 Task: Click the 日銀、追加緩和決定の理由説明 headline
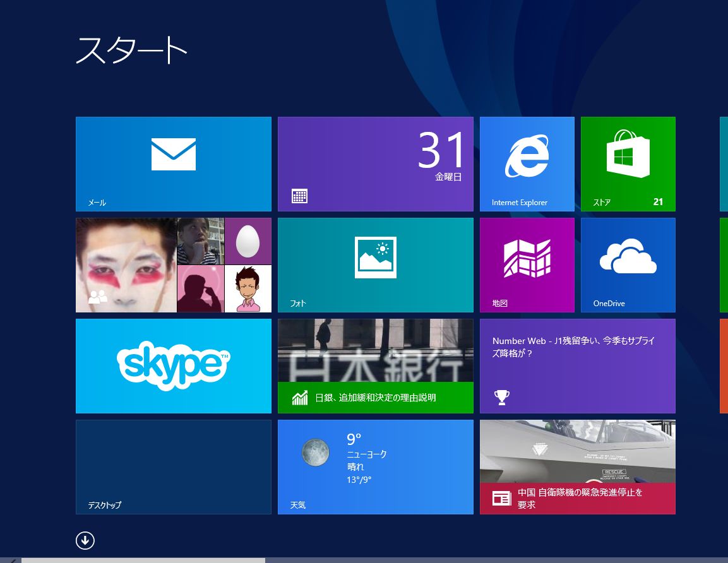[x=375, y=397]
